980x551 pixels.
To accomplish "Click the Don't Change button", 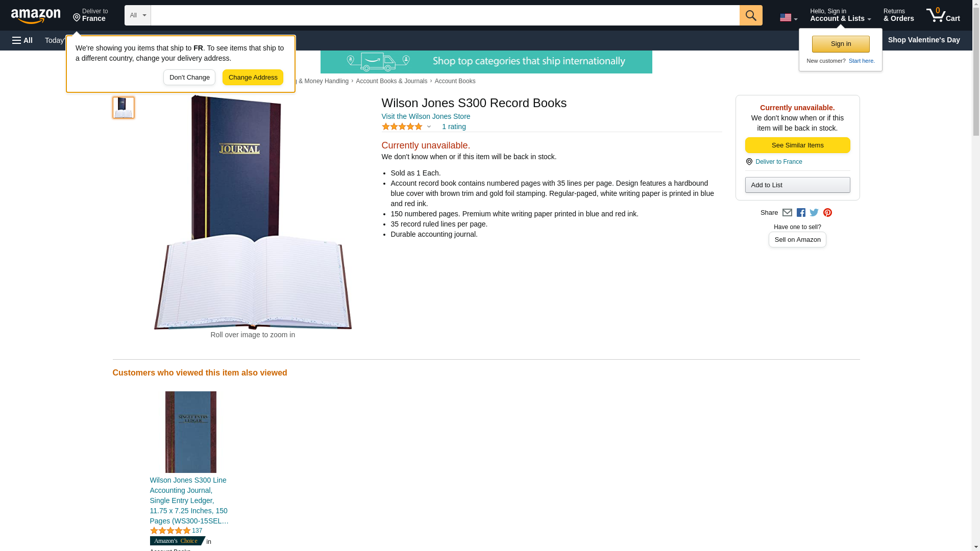I will [x=189, y=78].
